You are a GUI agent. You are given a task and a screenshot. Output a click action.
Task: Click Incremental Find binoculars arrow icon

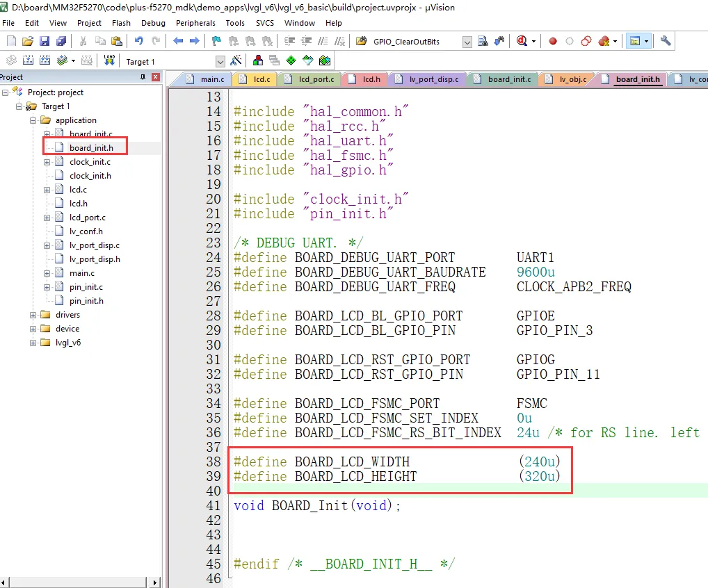[499, 41]
